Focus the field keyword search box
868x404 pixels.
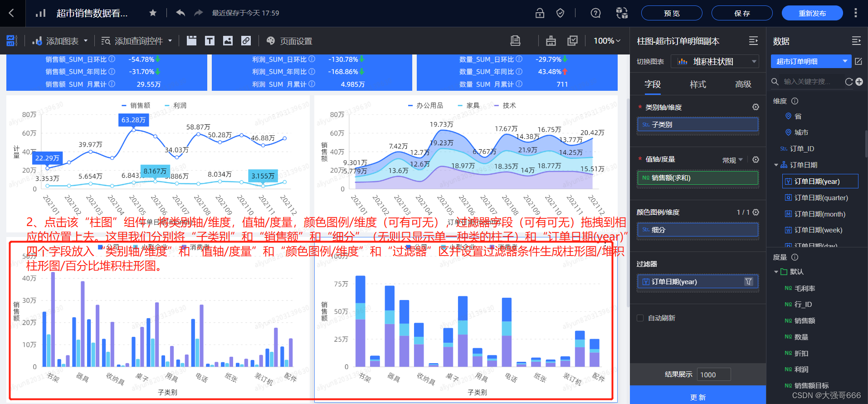[x=807, y=82]
